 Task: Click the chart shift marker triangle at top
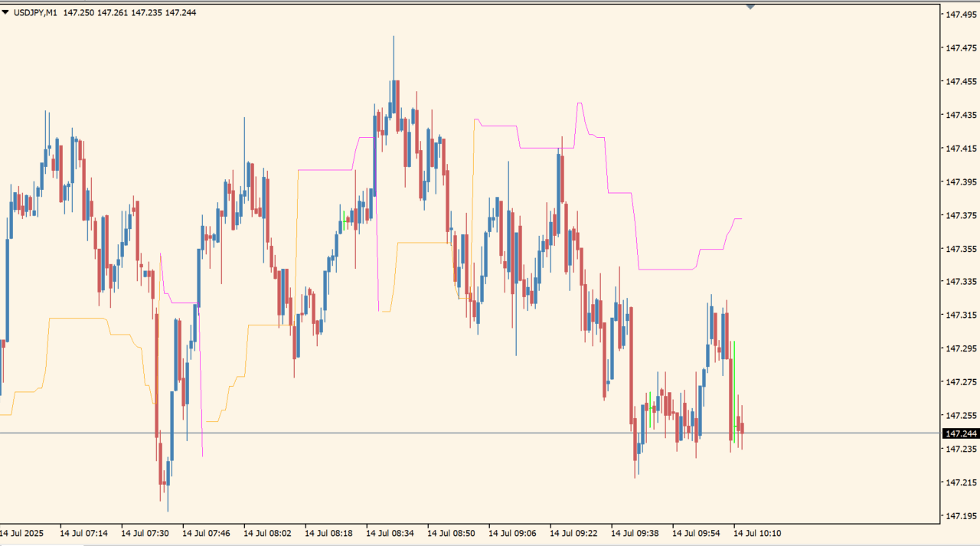pyautogui.click(x=750, y=7)
